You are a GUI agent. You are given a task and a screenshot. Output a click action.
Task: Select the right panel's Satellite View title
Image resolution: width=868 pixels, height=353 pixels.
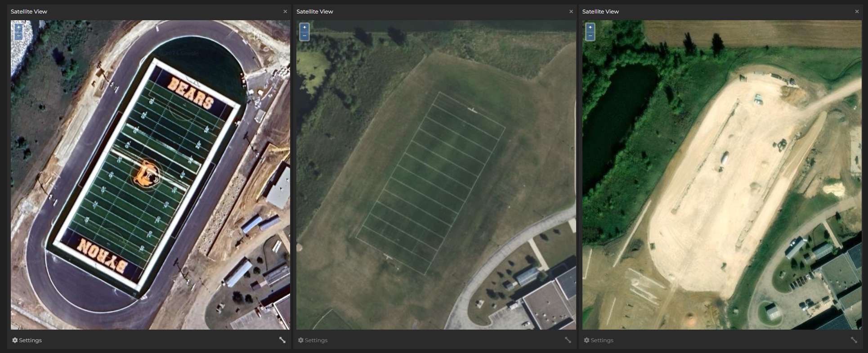coord(600,12)
